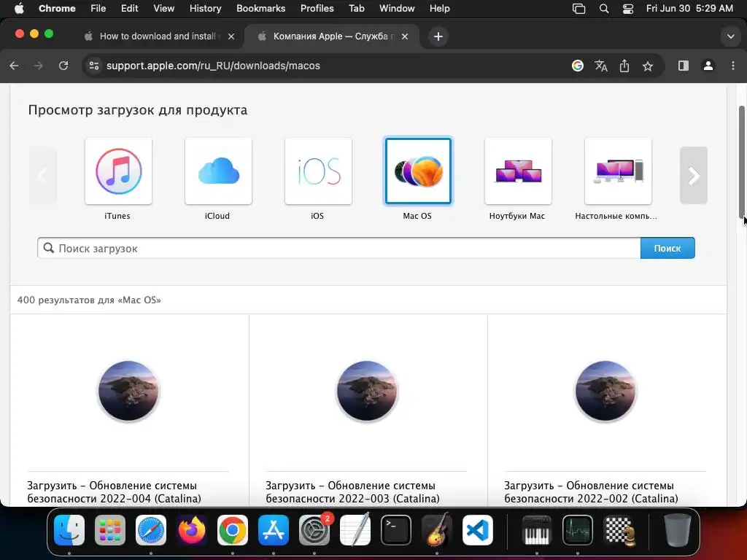Open the File menu
The image size is (747, 560).
coord(98,8)
